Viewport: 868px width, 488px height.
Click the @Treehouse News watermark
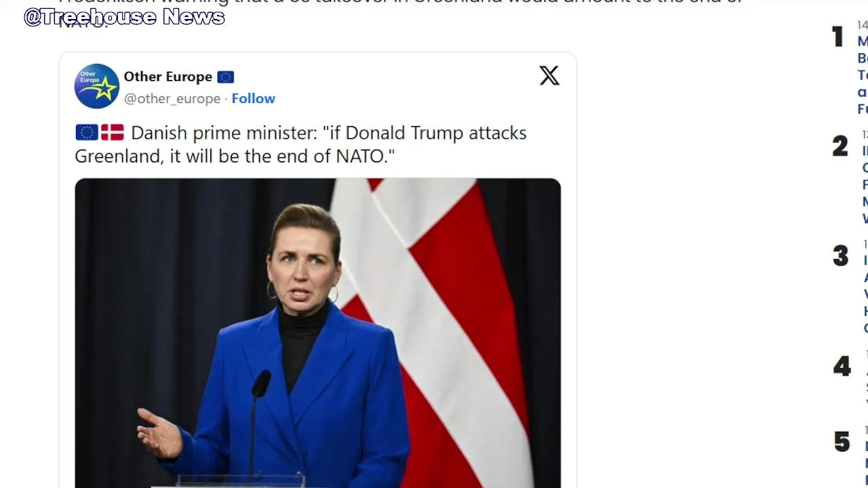pyautogui.click(x=124, y=17)
